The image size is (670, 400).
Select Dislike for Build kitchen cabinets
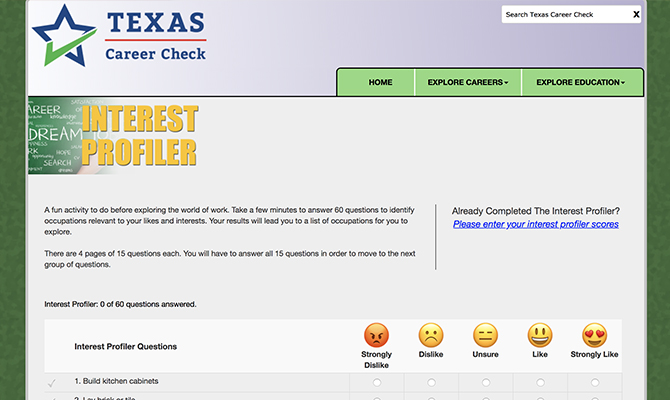click(432, 382)
